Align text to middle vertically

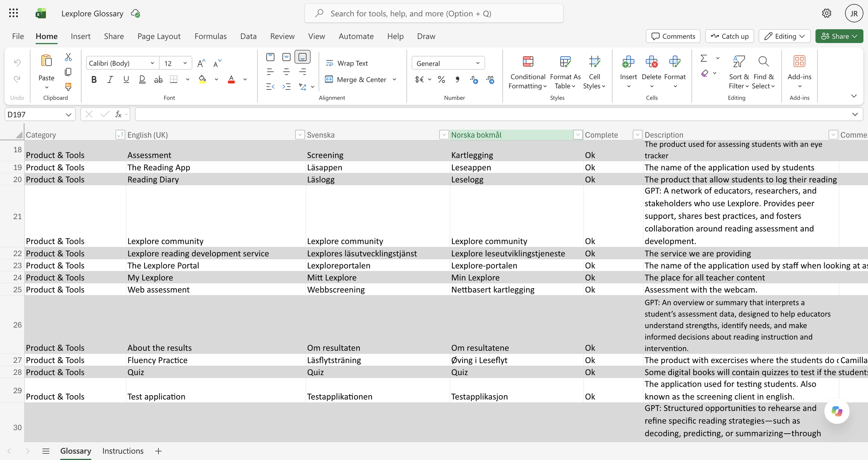coord(286,57)
